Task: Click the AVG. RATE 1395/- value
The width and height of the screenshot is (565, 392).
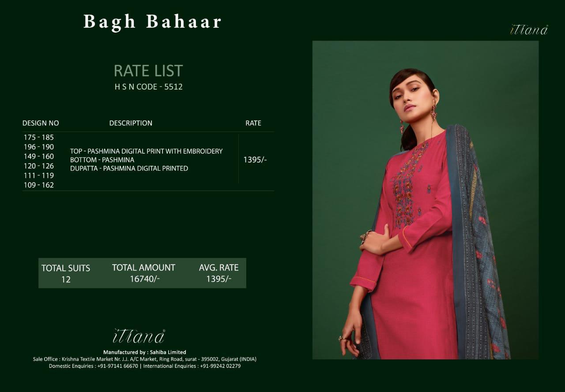Action: tap(219, 279)
